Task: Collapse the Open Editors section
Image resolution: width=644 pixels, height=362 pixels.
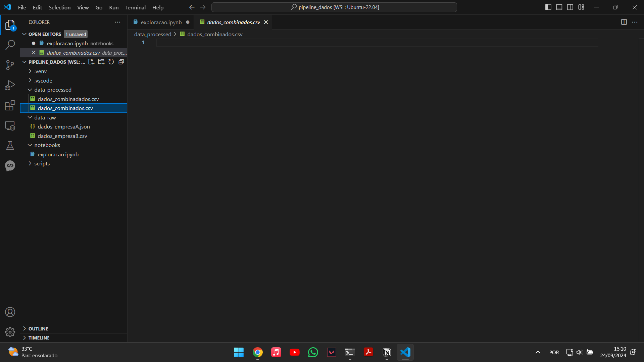Action: coord(24,34)
